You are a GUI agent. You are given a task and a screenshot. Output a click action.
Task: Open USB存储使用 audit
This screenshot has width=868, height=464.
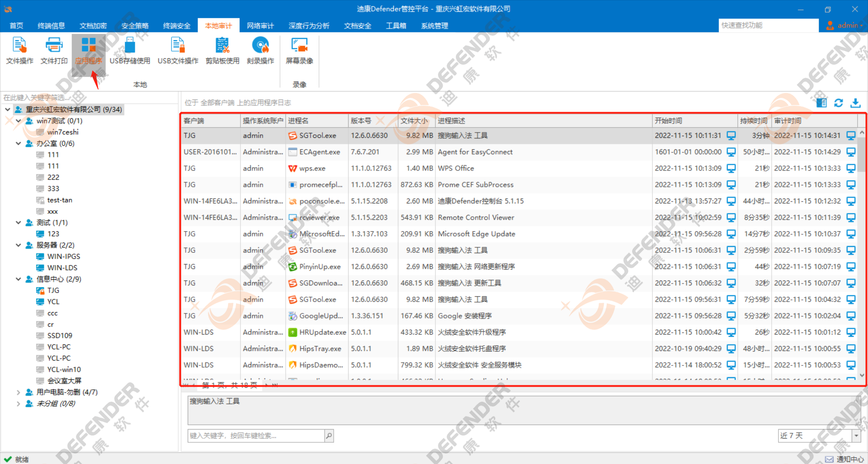click(130, 51)
